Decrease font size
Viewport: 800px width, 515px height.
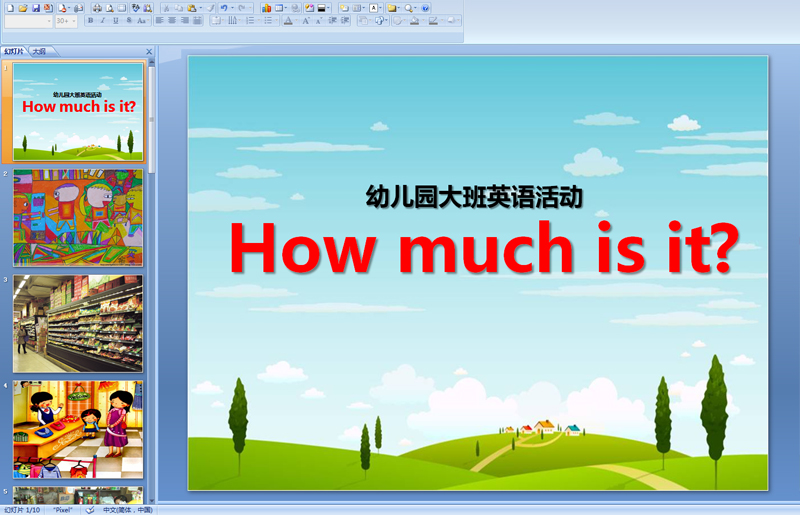point(319,20)
